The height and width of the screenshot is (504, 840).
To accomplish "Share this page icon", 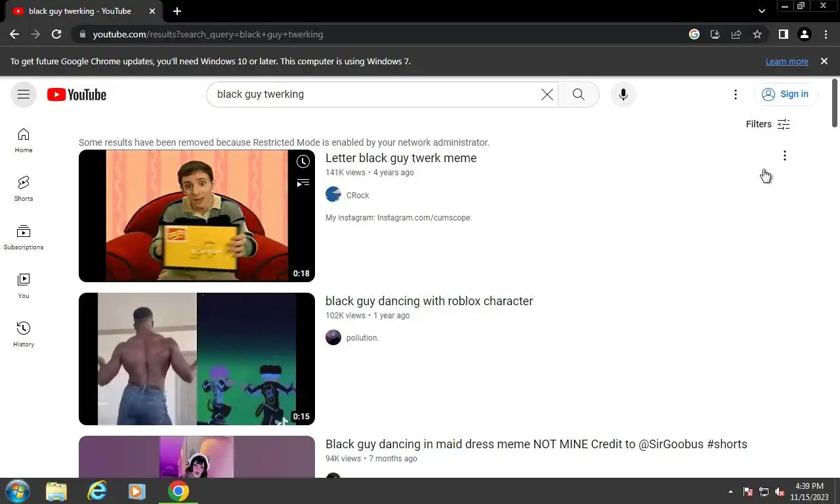I will pos(736,34).
